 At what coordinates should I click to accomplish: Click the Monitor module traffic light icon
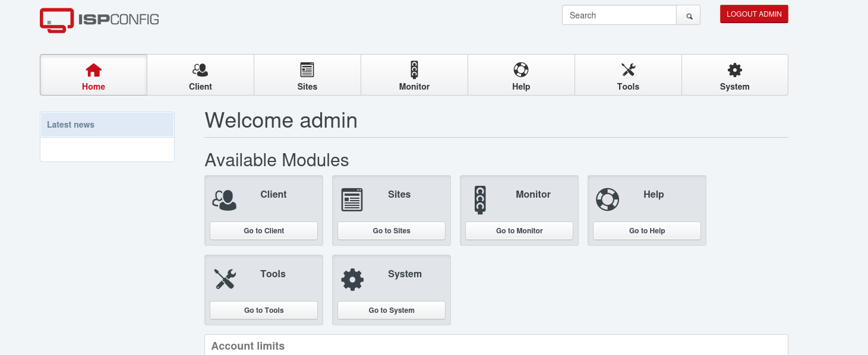480,200
